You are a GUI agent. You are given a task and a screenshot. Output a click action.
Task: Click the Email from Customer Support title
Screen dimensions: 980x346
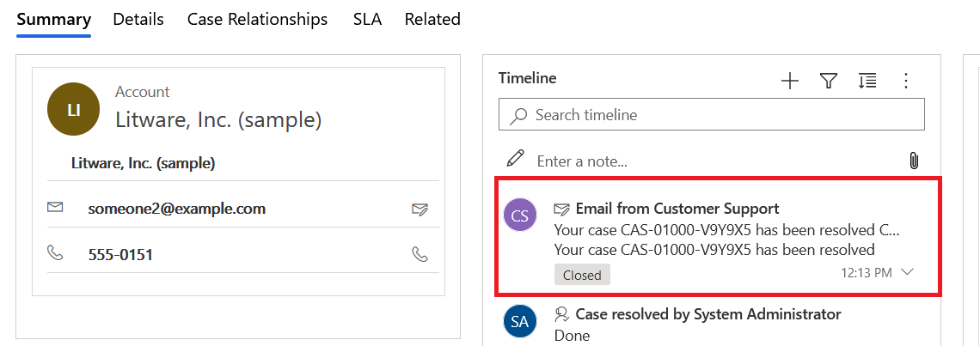(677, 209)
